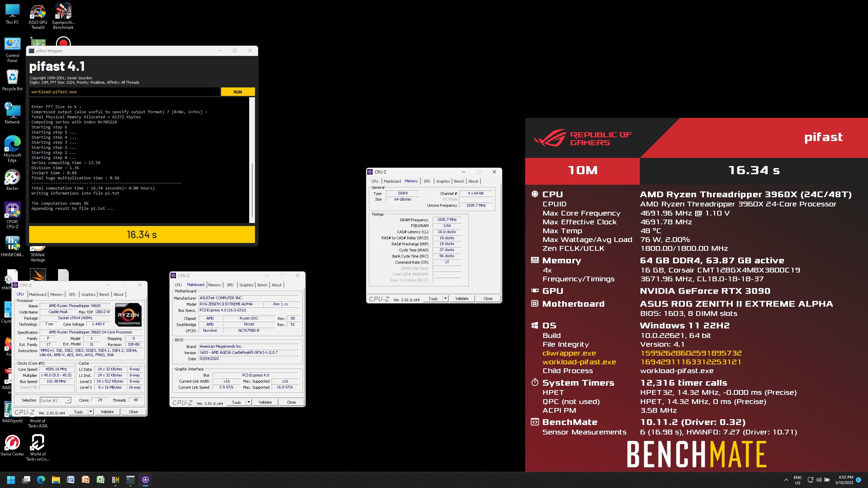Click the battery tray icon
Viewport: 868px width, 488px height.
(x=827, y=480)
